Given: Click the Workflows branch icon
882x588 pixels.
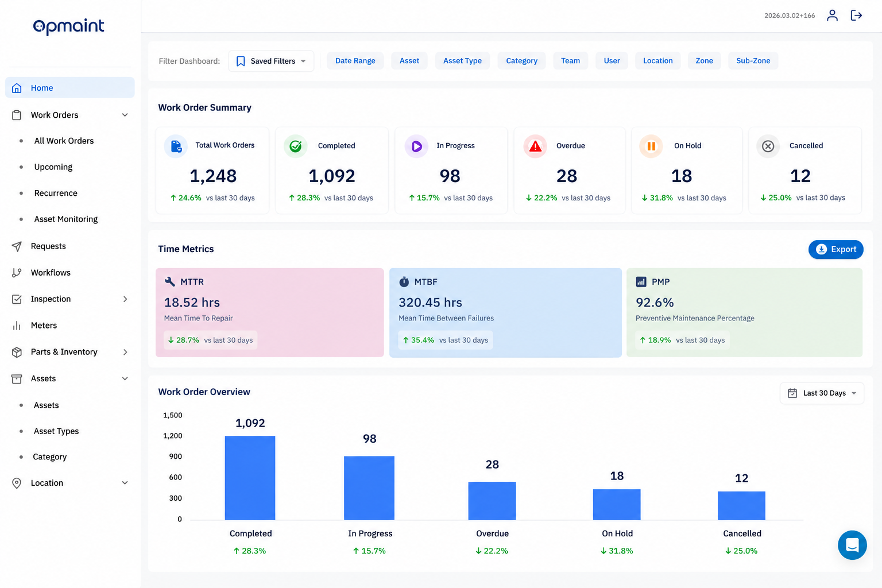Looking at the screenshot, I should click(x=17, y=273).
